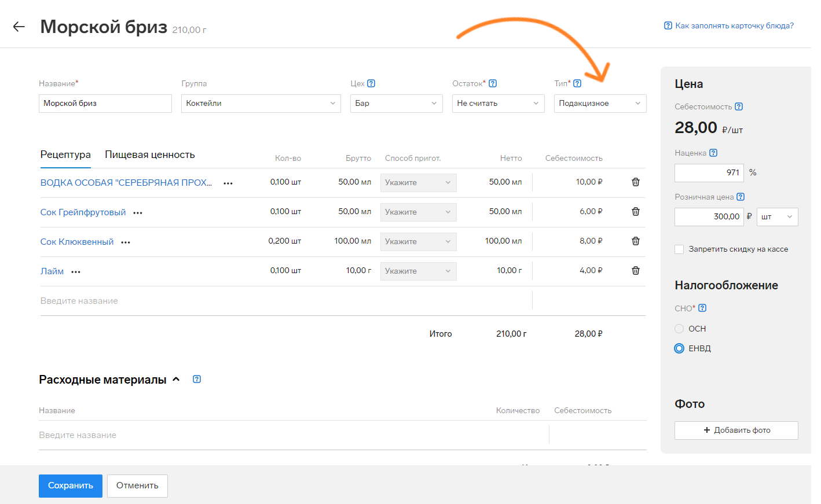Go back with the arrow next to Морской бриз

point(19,27)
